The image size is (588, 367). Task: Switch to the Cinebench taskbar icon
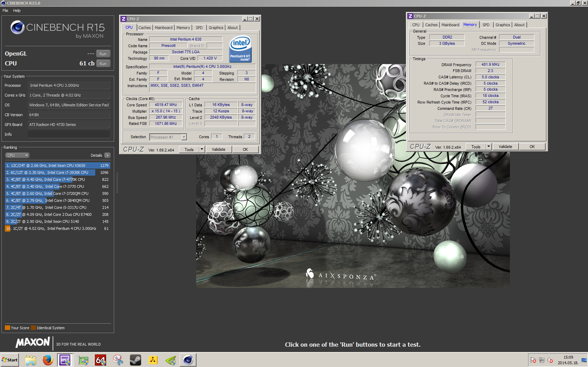[x=188, y=360]
